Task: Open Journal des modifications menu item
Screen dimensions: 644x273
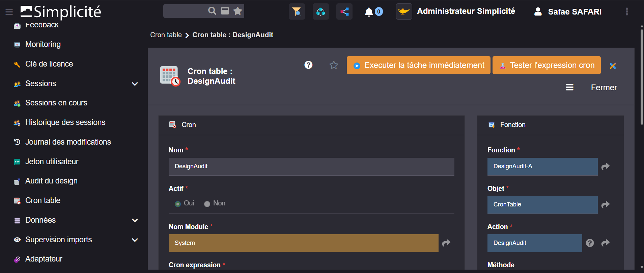Action: (x=68, y=142)
